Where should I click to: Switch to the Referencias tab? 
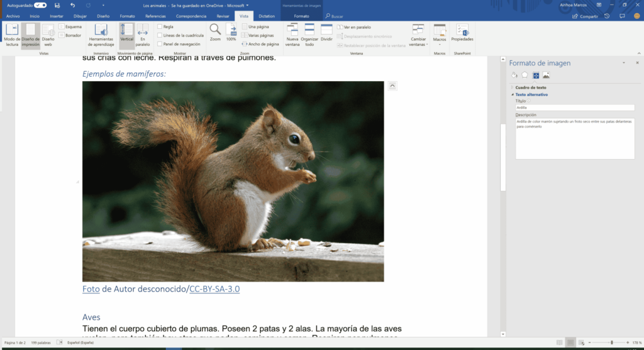(155, 16)
